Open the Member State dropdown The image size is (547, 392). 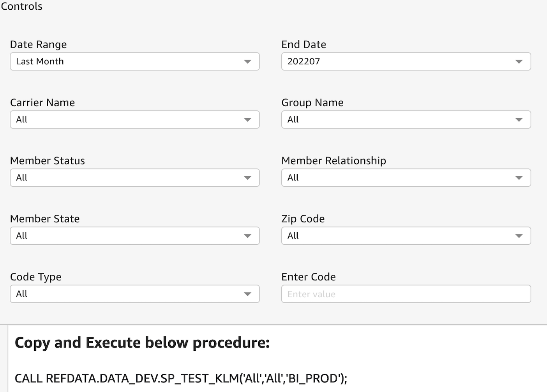(134, 235)
